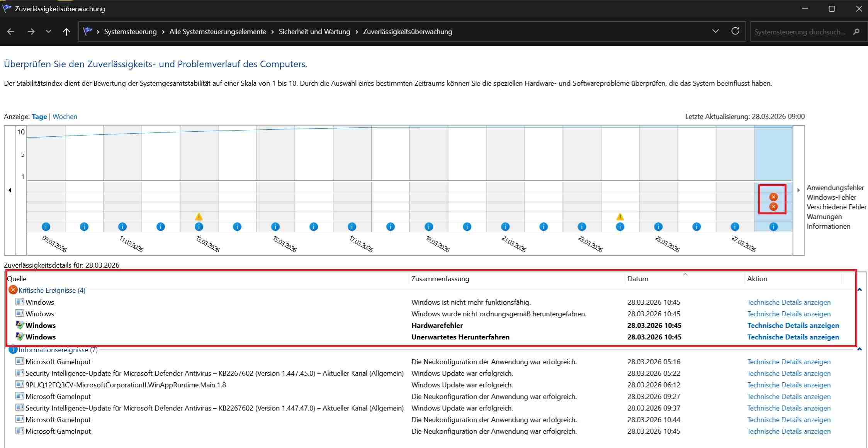
Task: Sort list by the Datum column header
Action: coord(638,279)
